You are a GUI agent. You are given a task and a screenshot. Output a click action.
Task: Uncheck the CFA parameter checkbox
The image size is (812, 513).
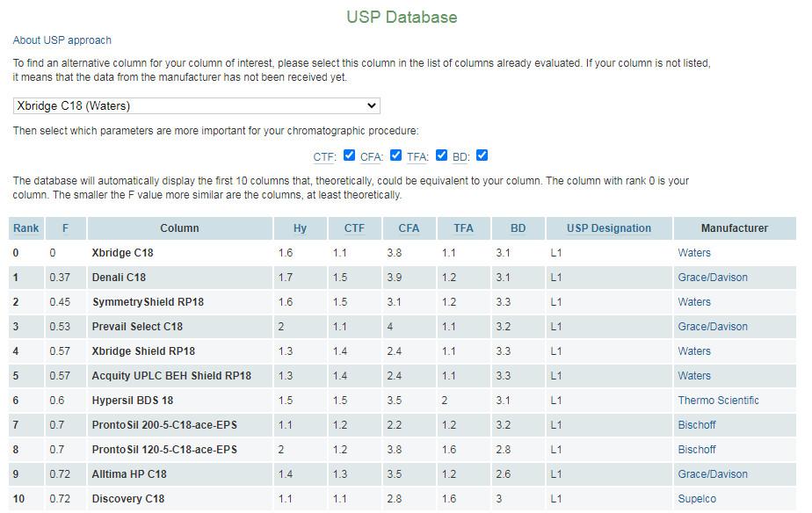click(x=395, y=155)
